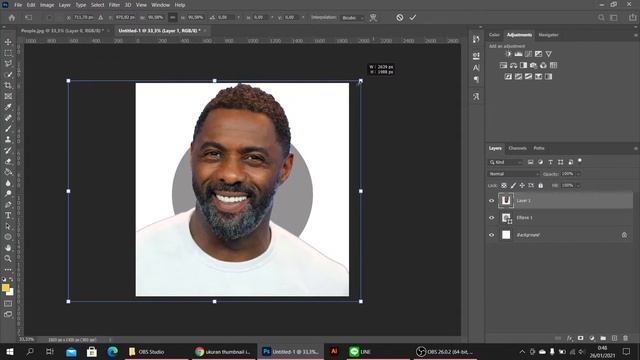This screenshot has width=640, height=360.
Task: Switch to the Navigator tab
Action: coord(548,35)
